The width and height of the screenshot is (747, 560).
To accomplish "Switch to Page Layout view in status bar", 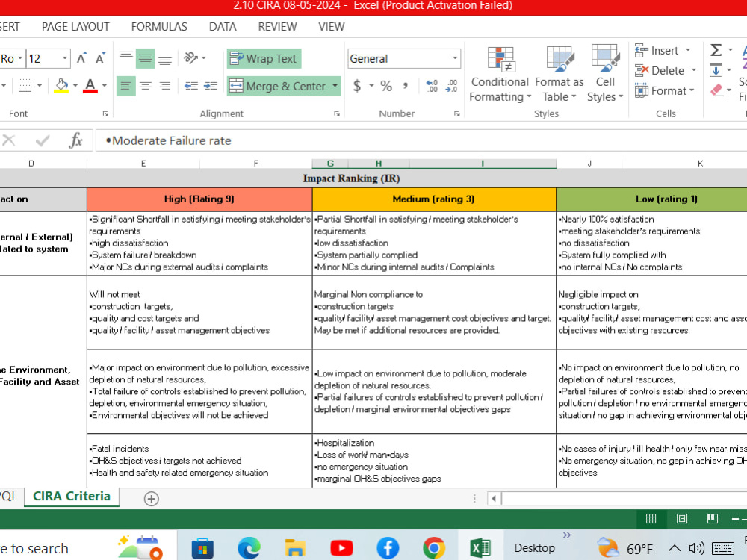I will point(682,519).
